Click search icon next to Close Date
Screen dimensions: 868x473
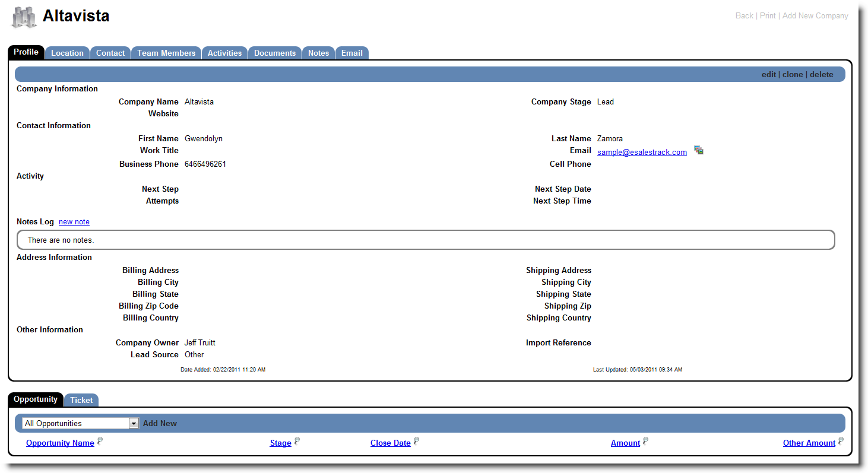(416, 441)
